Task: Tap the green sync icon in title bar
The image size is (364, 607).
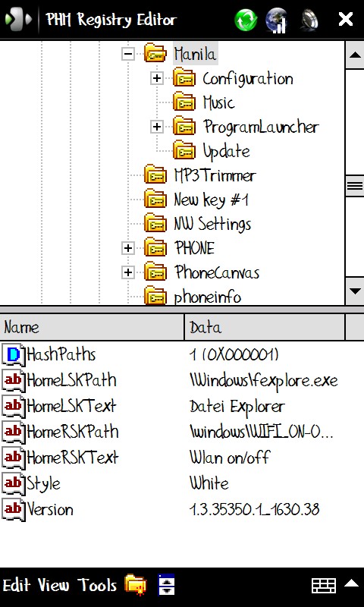Action: point(246,20)
